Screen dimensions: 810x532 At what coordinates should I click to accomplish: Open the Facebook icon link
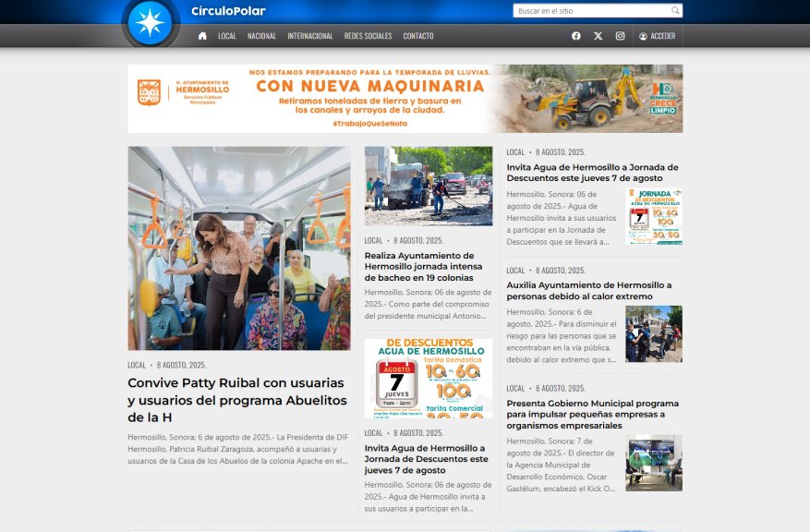click(576, 36)
